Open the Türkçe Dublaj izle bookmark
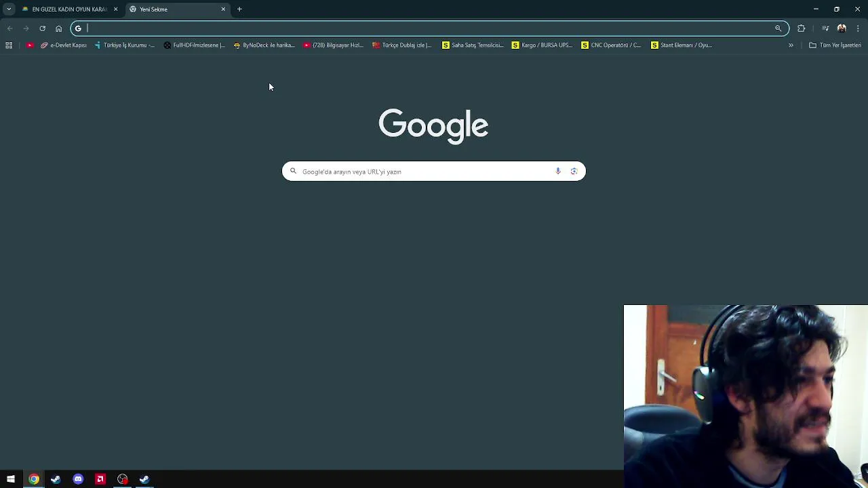 (402, 45)
